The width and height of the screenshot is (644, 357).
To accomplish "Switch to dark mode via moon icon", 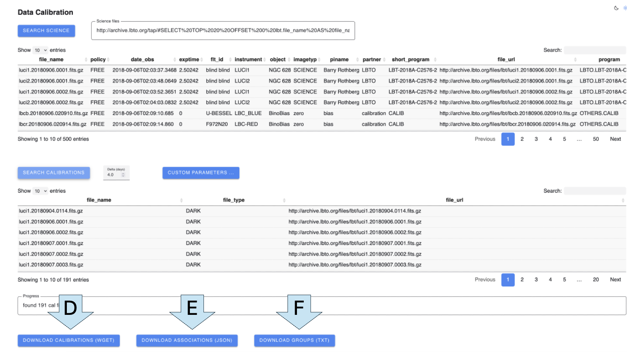I will click(x=616, y=8).
